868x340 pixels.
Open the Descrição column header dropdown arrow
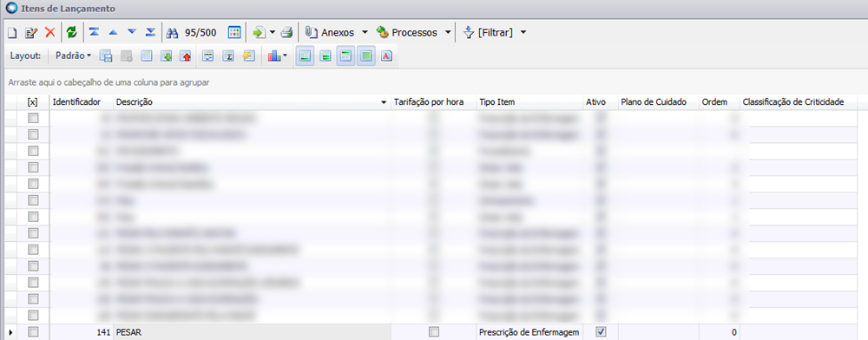(385, 103)
